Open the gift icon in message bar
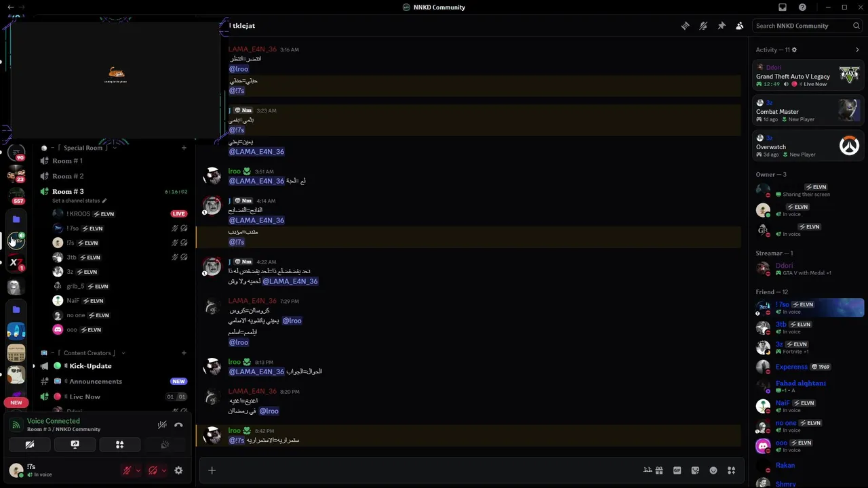 click(x=658, y=470)
